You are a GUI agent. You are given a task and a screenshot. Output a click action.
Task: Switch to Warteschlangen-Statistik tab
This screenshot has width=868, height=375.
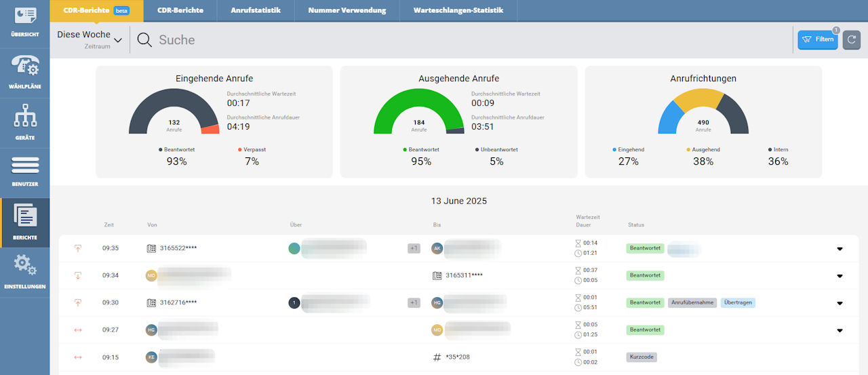(x=458, y=11)
